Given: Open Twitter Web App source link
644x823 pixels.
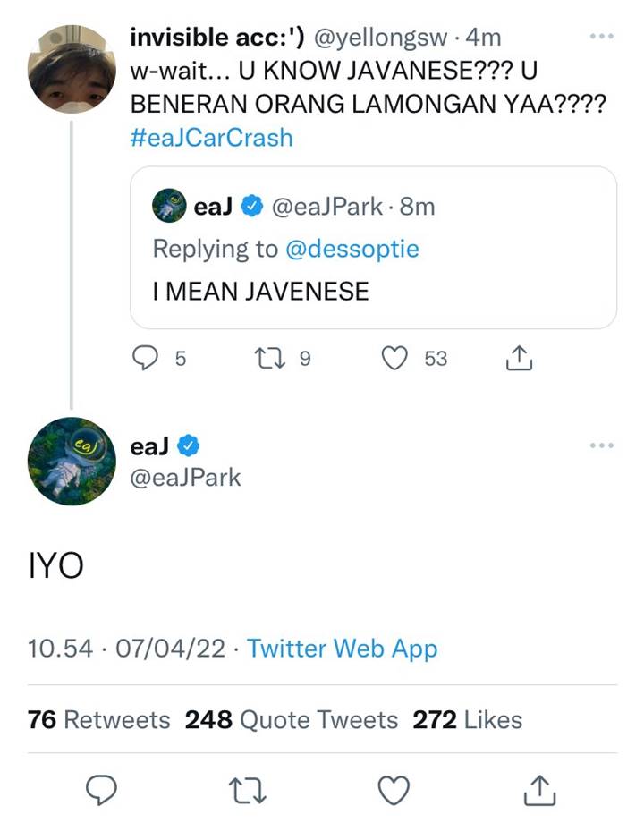Looking at the screenshot, I should coord(342,649).
